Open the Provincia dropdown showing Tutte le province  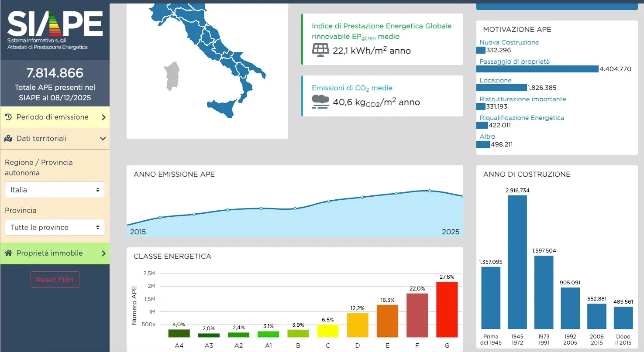coord(55,227)
